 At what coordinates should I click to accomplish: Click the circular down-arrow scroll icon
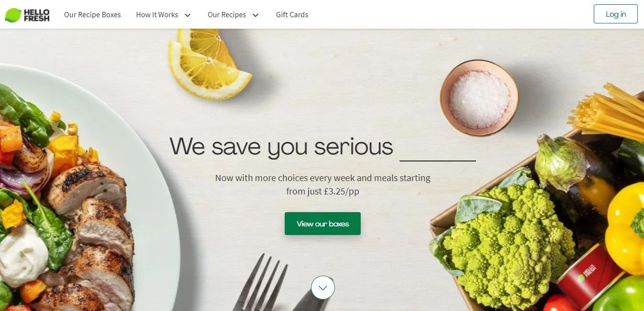[x=323, y=288]
